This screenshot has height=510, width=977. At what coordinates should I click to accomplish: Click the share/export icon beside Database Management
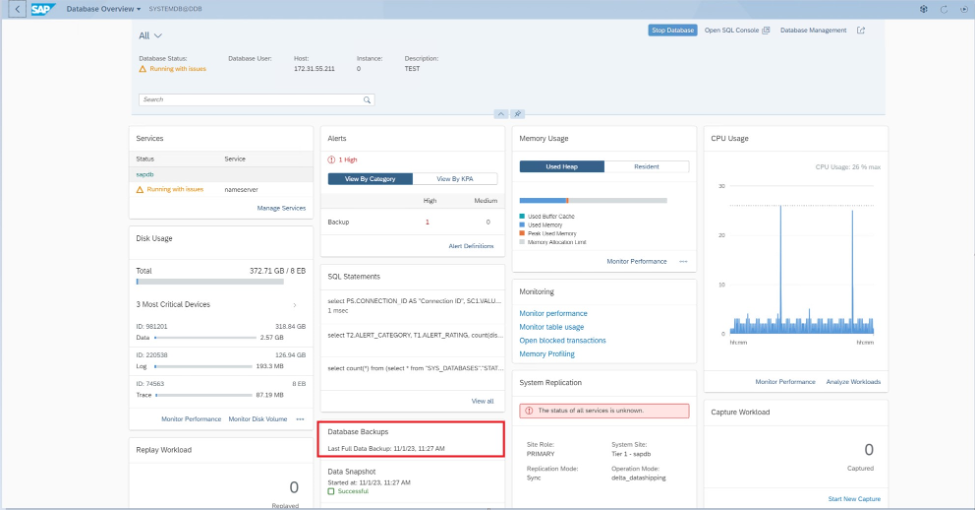click(x=861, y=30)
